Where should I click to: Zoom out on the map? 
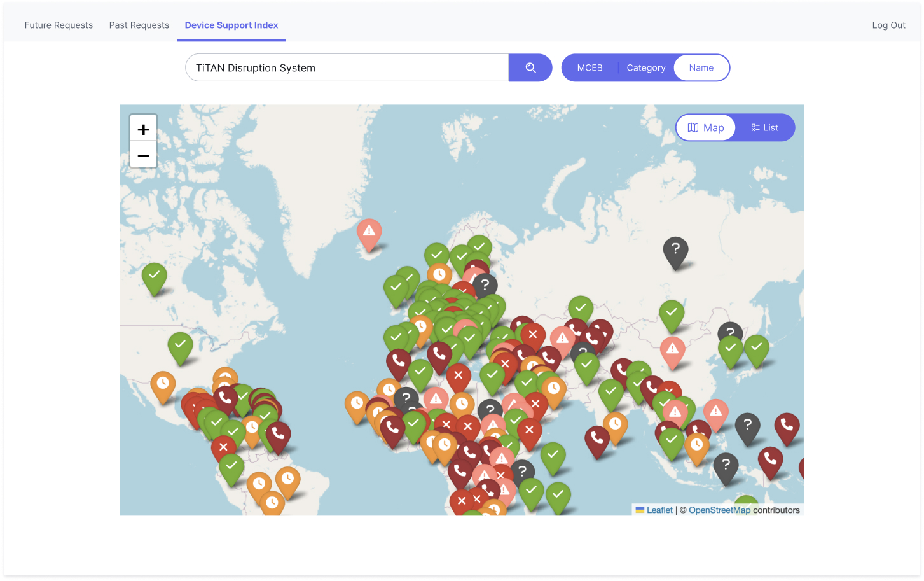tap(144, 156)
